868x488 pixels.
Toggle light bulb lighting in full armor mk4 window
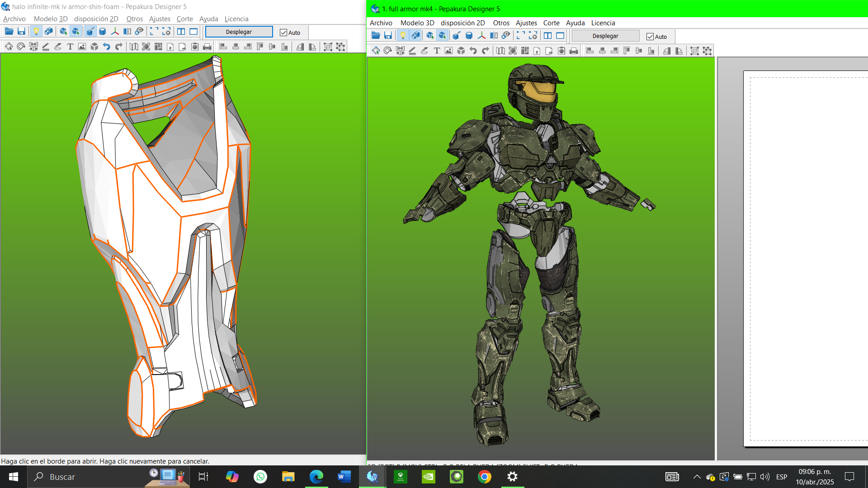tap(403, 36)
